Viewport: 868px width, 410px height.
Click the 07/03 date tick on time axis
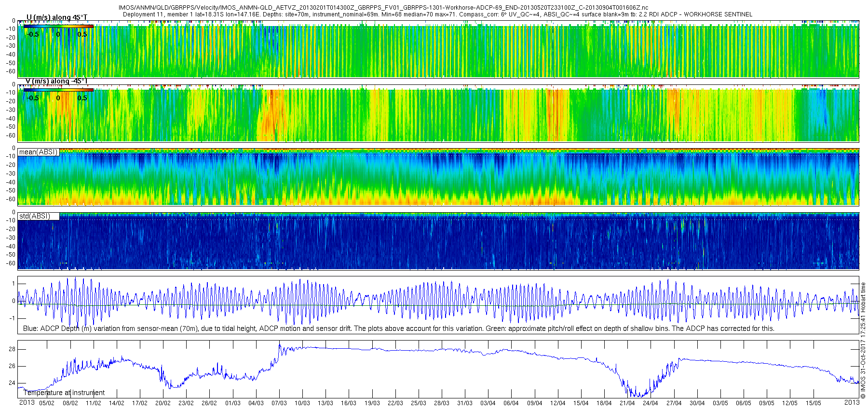tap(279, 403)
